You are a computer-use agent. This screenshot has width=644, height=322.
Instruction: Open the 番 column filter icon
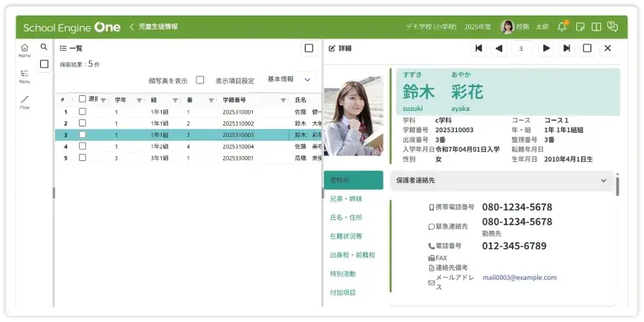point(211,100)
